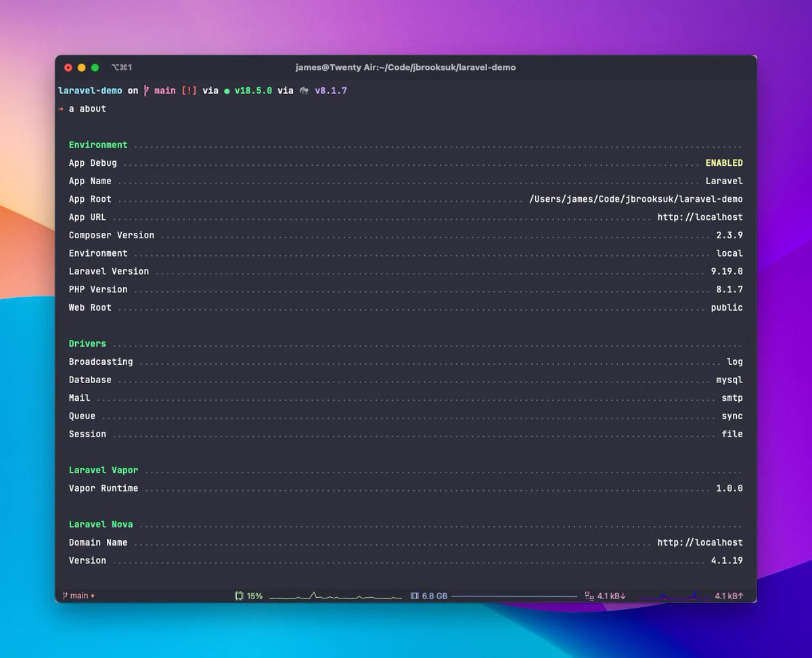The width and height of the screenshot is (812, 658).
Task: Click the Composer Version label
Action: click(x=112, y=235)
